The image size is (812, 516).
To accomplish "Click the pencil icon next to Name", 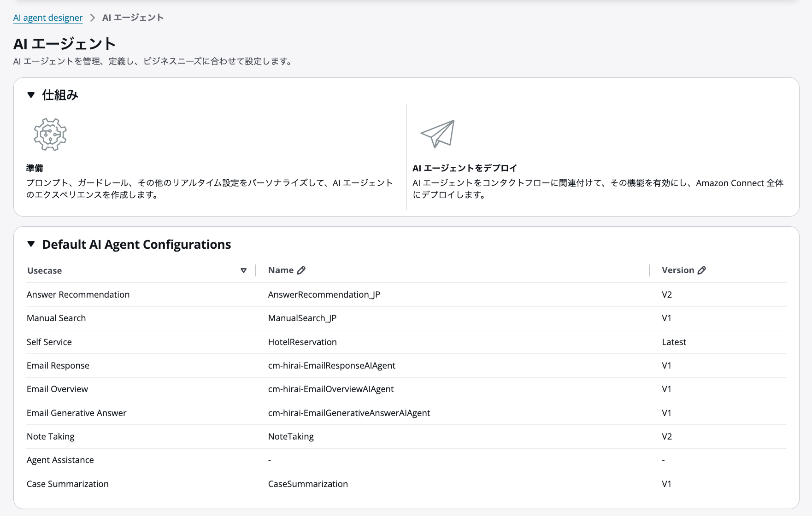I will [302, 270].
